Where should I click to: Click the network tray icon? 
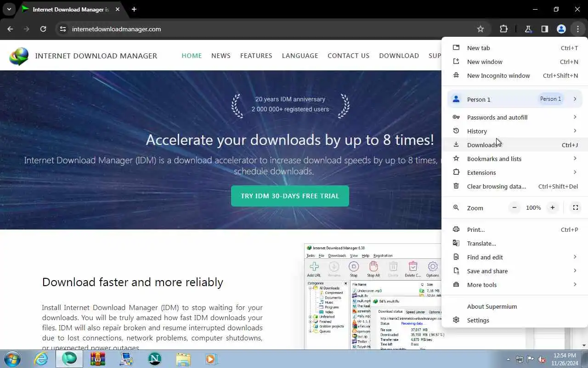pyautogui.click(x=520, y=359)
